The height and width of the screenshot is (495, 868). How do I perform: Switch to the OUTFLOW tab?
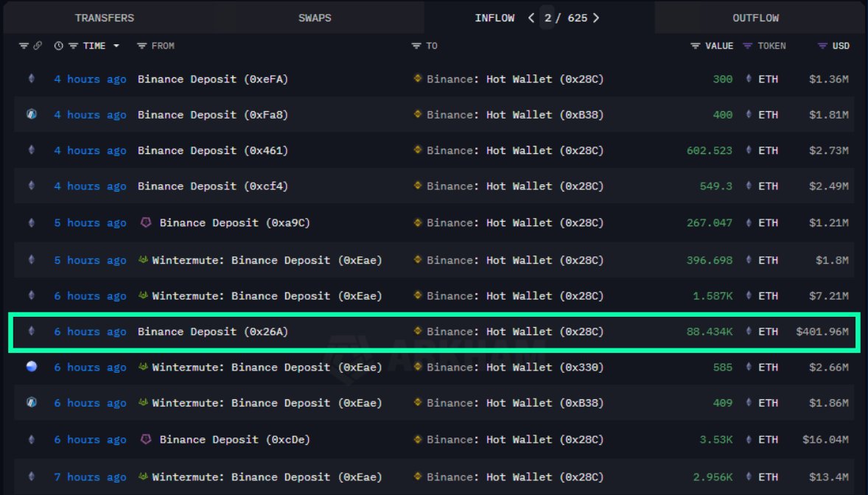click(755, 18)
